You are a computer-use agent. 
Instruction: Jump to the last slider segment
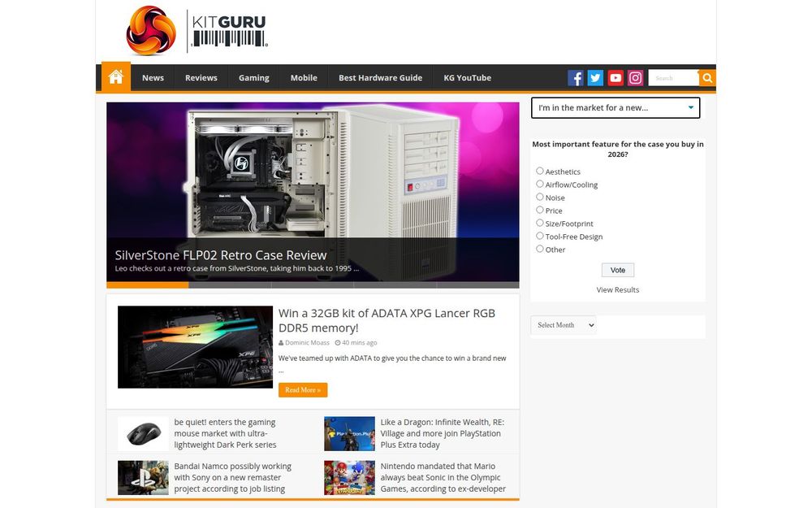tap(478, 284)
